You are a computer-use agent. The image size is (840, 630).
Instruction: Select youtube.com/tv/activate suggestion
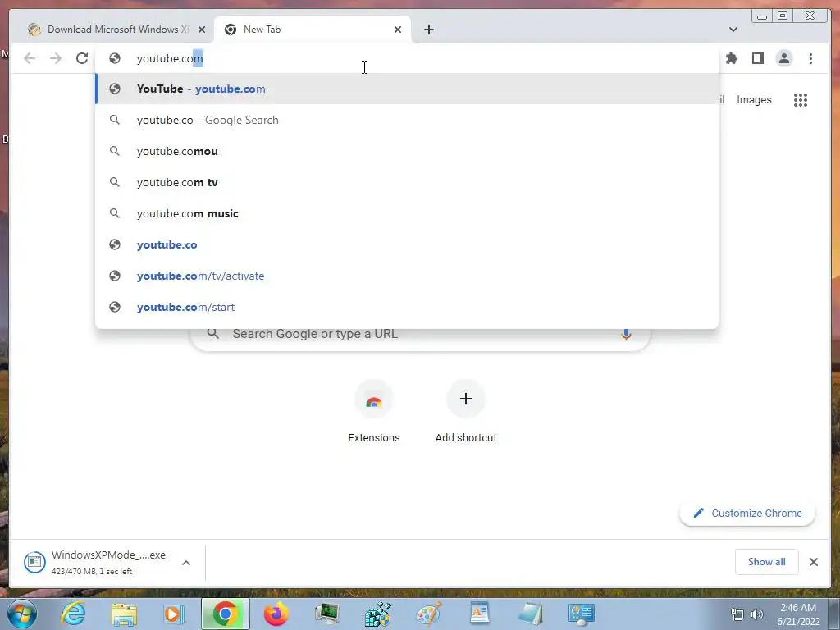tap(407, 276)
